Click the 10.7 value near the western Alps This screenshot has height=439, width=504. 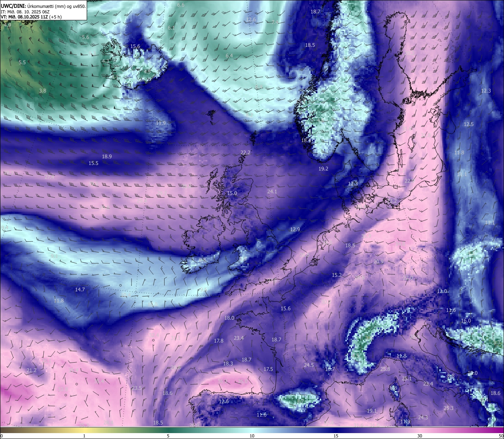[x=330, y=369]
